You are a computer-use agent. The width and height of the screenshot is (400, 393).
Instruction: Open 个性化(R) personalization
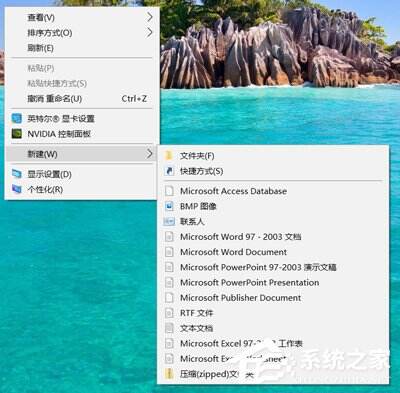(x=82, y=189)
